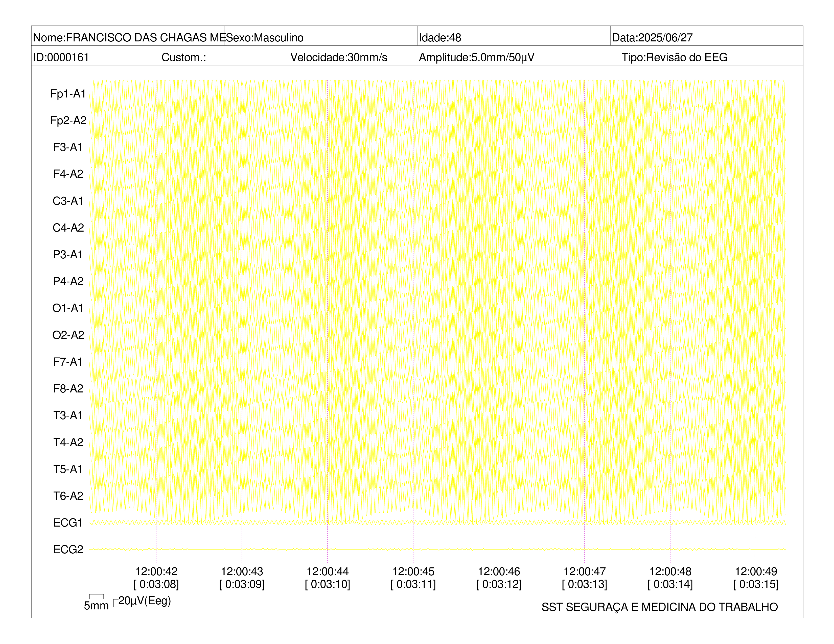Click the elapsed time [ 0:03:08]
834x644 pixels.
[156, 584]
